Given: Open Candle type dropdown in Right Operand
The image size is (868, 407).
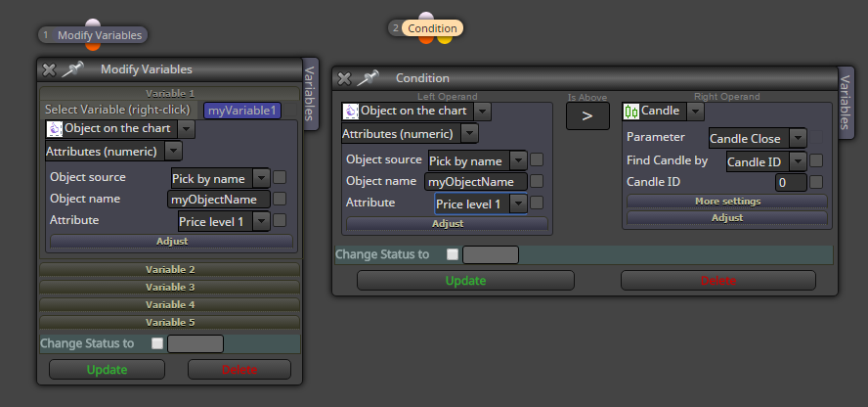Looking at the screenshot, I should 695,112.
